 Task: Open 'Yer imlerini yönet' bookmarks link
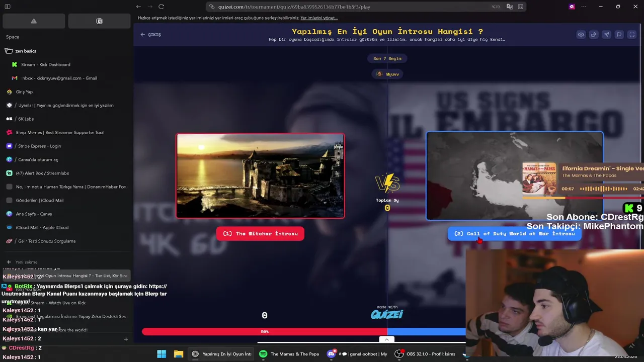tap(319, 18)
